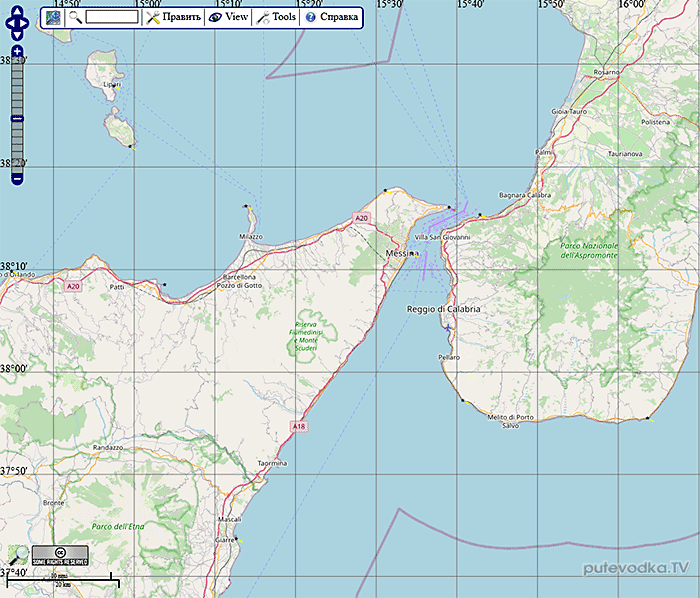Click the Rosarno town label
Screen dimensions: 700x598
tap(606, 72)
